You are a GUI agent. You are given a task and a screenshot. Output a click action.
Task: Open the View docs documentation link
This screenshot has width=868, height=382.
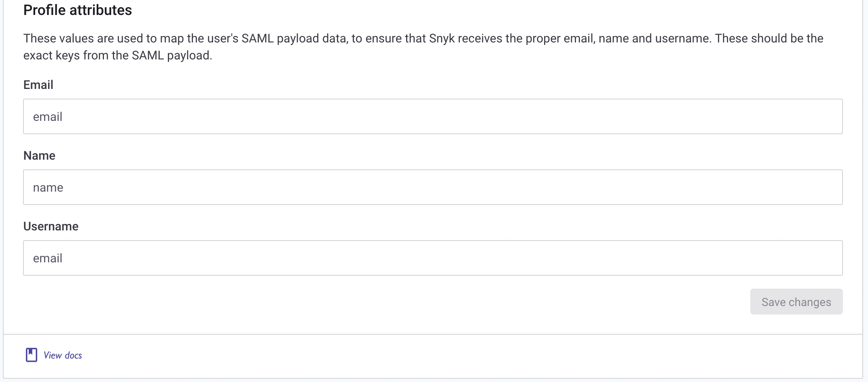point(62,355)
